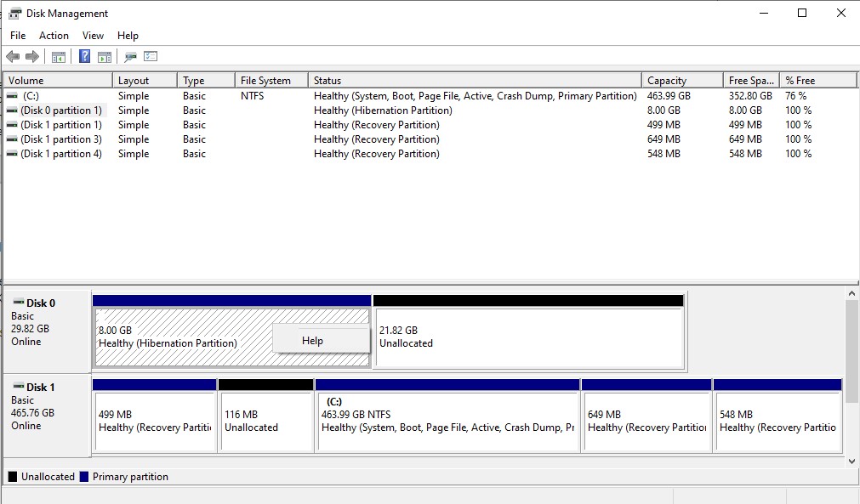
Task: Select Disk 1 partition 1 row icon
Action: pyautogui.click(x=12, y=125)
